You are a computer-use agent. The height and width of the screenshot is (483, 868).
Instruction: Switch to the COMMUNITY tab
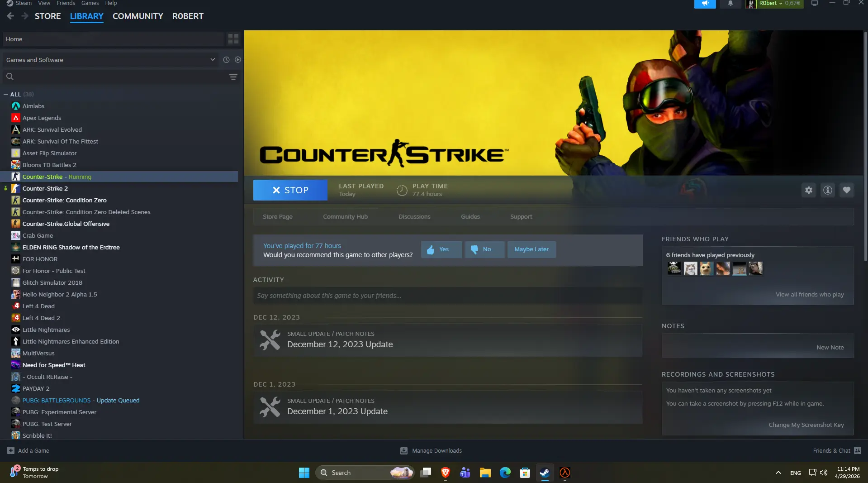point(138,16)
